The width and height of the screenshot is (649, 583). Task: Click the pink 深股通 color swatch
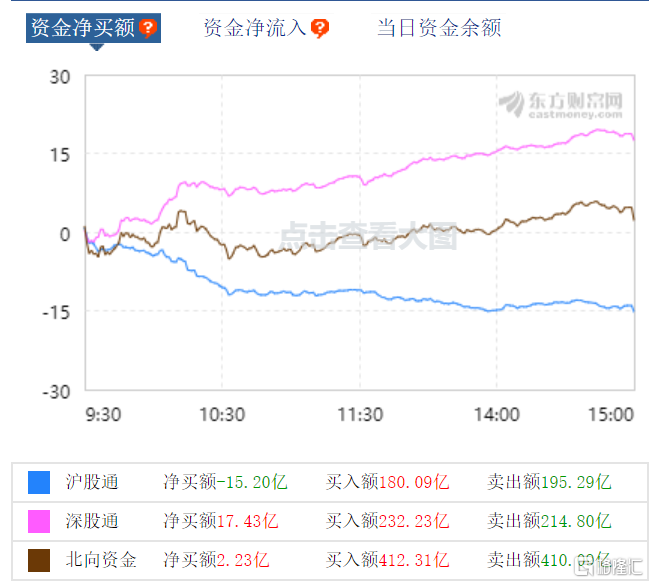point(39,521)
